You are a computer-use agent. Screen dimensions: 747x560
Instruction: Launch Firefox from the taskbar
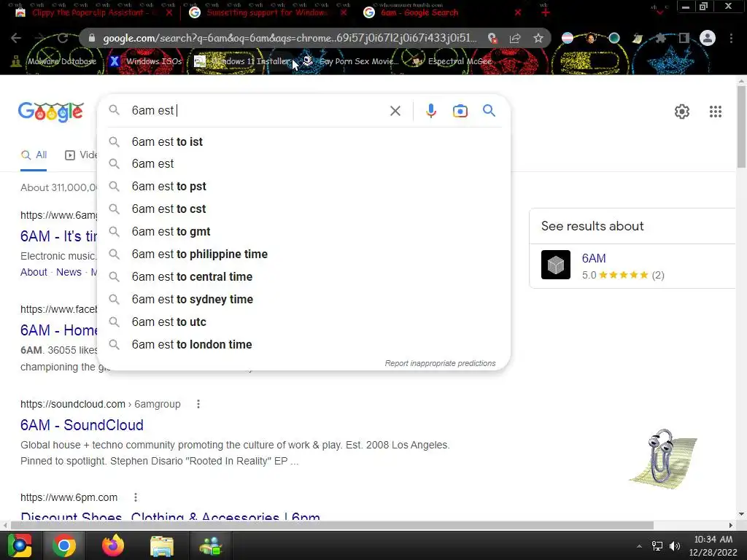tap(113, 545)
